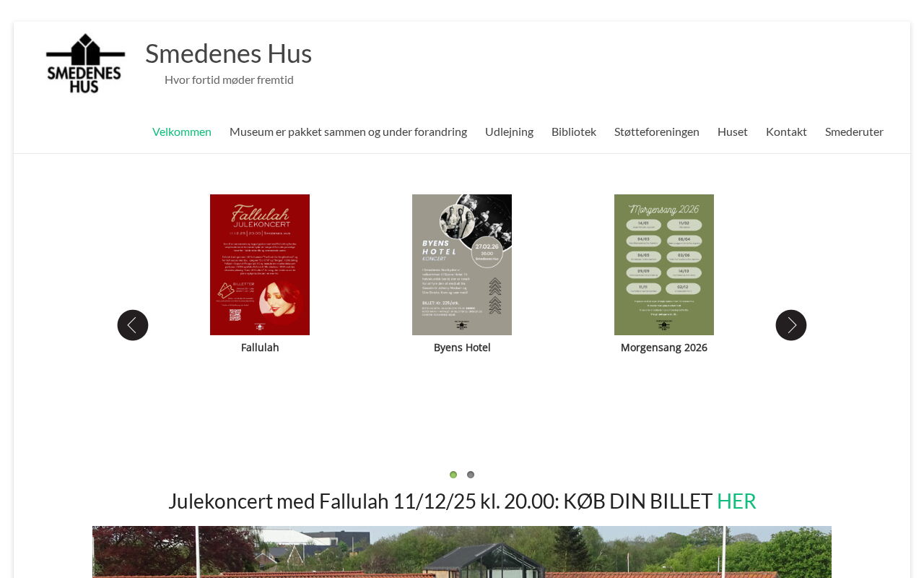Open the Fallulah julekoncert poster
924x578 pixels.
pyautogui.click(x=260, y=264)
